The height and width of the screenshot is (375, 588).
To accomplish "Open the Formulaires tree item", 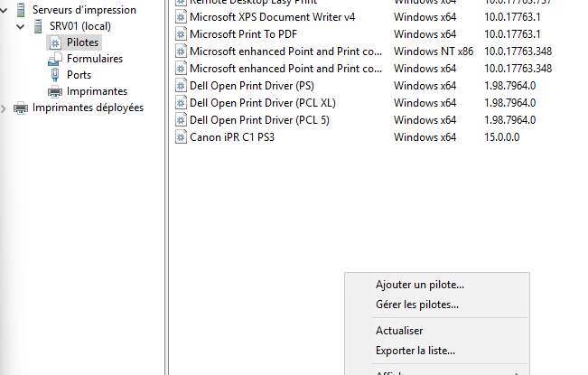I will [x=95, y=59].
